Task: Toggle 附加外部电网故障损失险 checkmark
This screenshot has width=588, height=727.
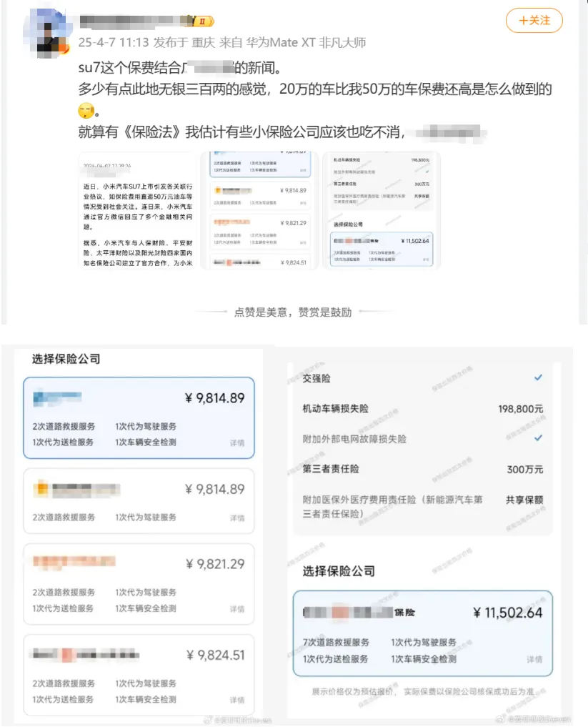Action: 538,437
